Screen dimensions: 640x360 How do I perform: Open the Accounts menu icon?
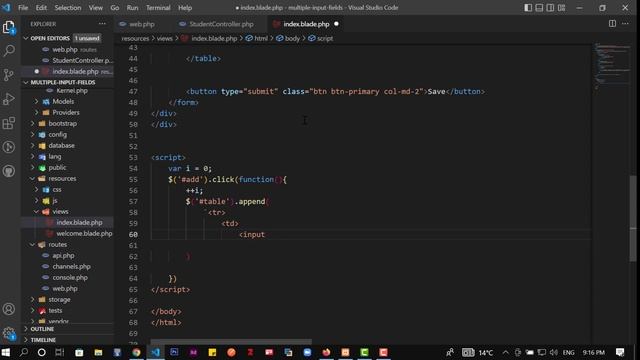coord(9,309)
